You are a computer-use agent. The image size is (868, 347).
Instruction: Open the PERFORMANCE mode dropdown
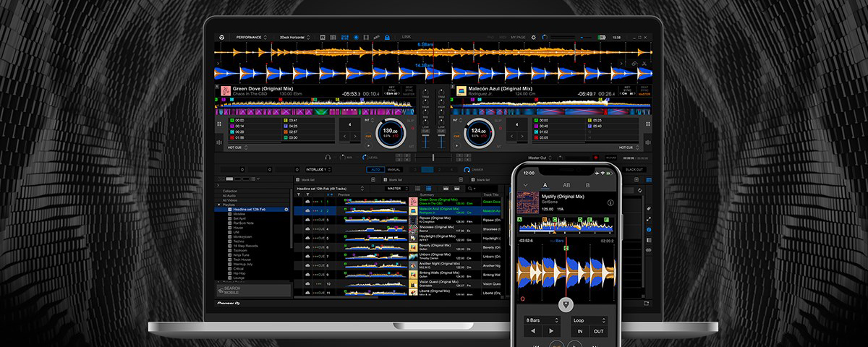(251, 37)
